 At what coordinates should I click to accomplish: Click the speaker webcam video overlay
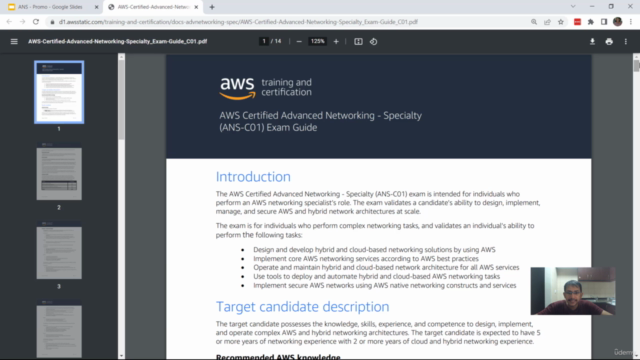pyautogui.click(x=573, y=291)
